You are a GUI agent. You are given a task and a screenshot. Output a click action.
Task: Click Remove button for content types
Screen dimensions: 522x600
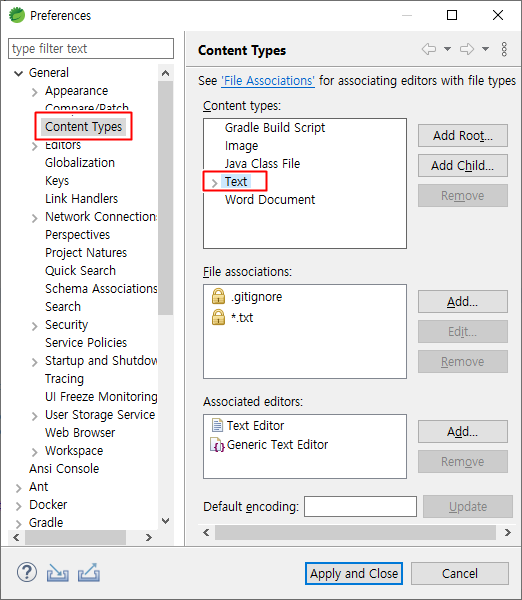(463, 196)
